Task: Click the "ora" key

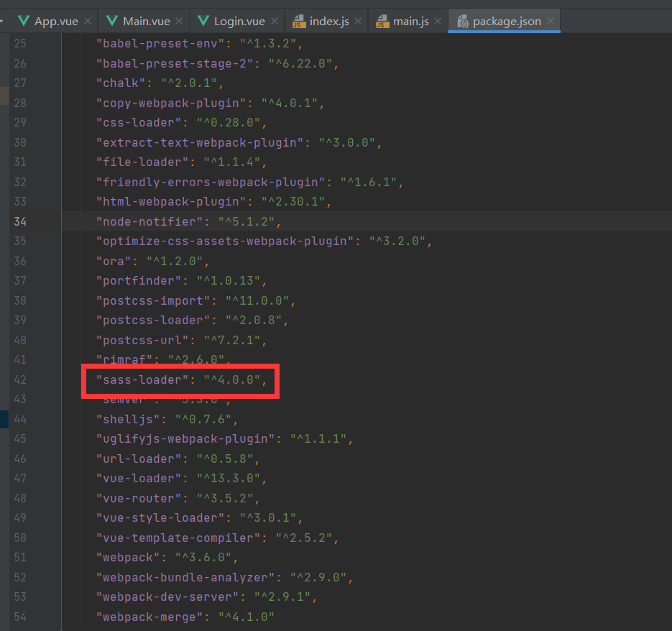Action: point(114,261)
